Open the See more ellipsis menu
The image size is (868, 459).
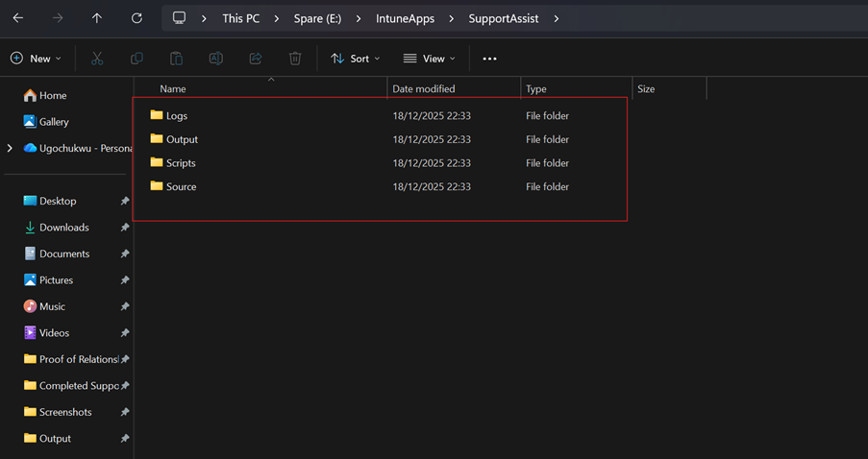click(x=489, y=59)
